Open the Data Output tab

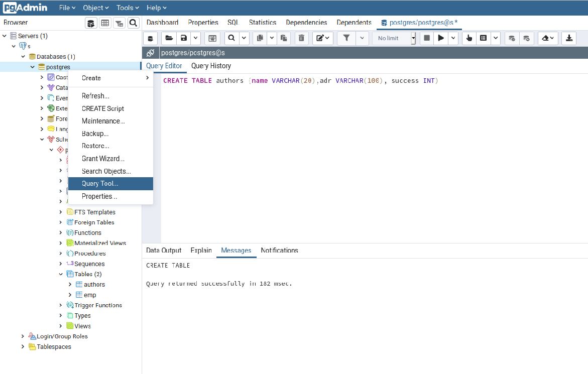tap(164, 251)
